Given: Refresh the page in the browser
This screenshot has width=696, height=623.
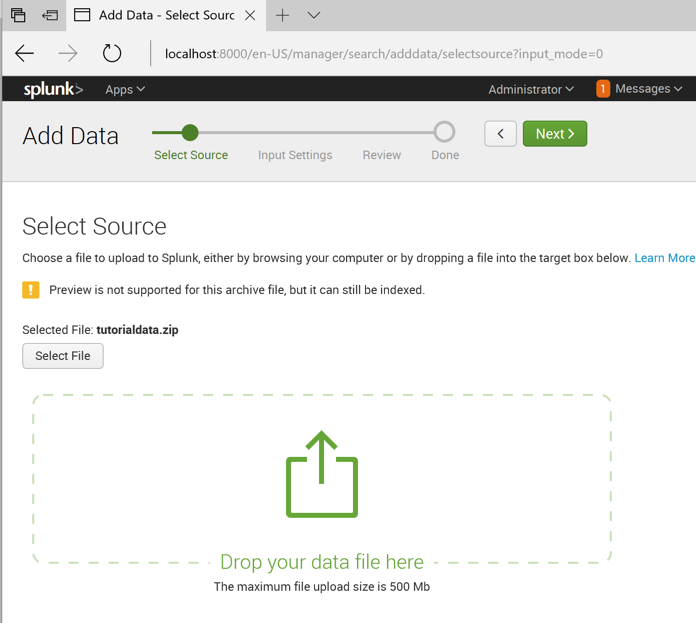Looking at the screenshot, I should click(x=112, y=54).
